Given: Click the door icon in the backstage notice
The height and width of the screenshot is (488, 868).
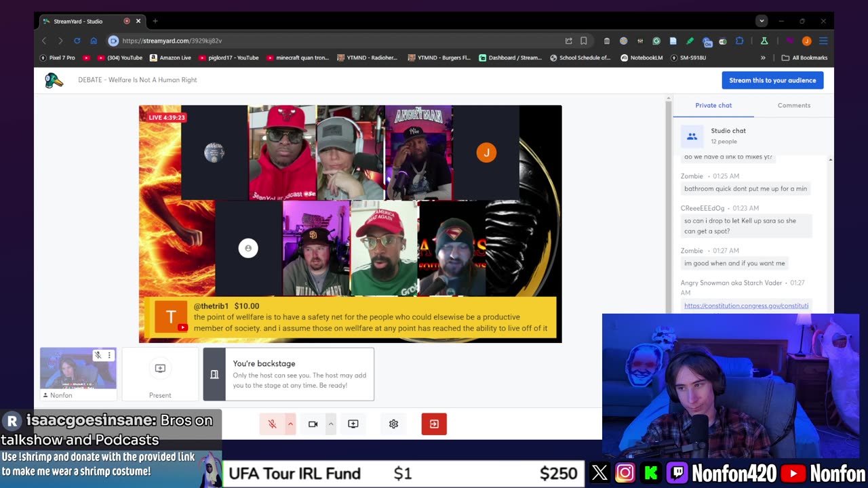Looking at the screenshot, I should tap(214, 374).
